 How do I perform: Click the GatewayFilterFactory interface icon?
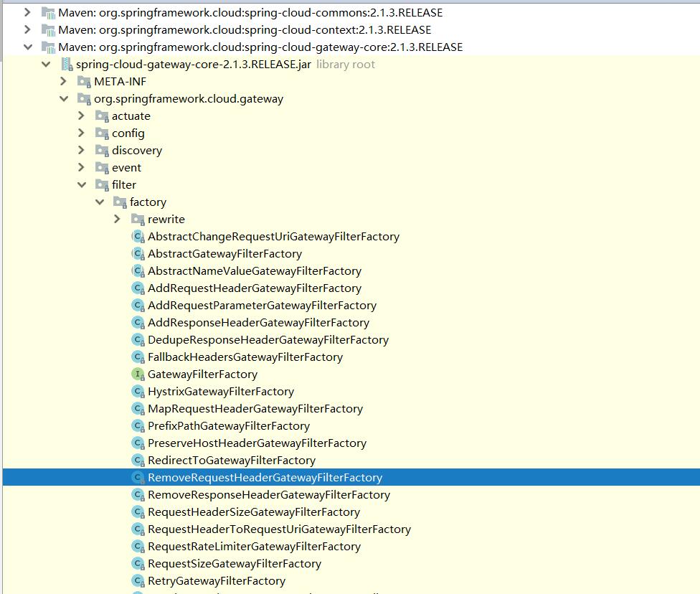click(138, 374)
